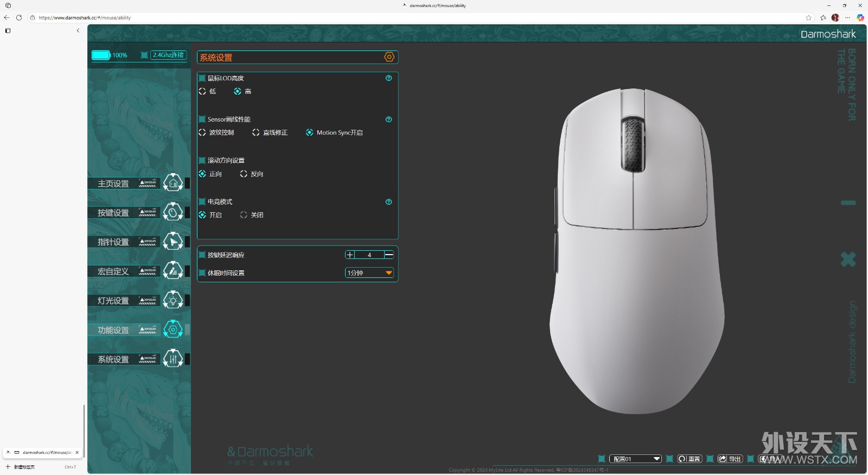The width and height of the screenshot is (868, 475).
Task: Click the white mouse product image
Action: tap(637, 251)
